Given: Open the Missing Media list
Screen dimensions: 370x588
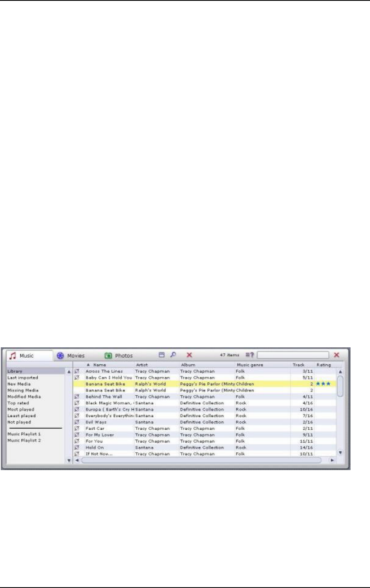Looking at the screenshot, I should point(22,390).
